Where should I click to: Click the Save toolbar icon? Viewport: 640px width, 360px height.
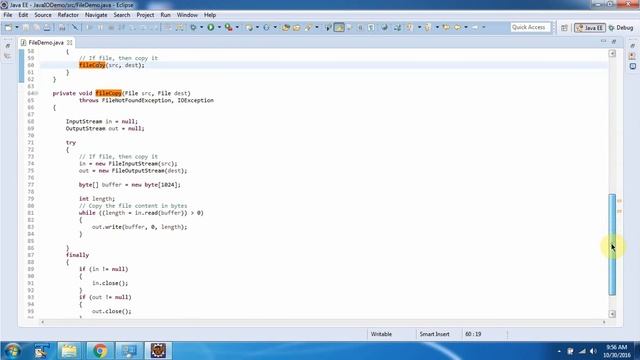pyautogui.click(x=26, y=27)
